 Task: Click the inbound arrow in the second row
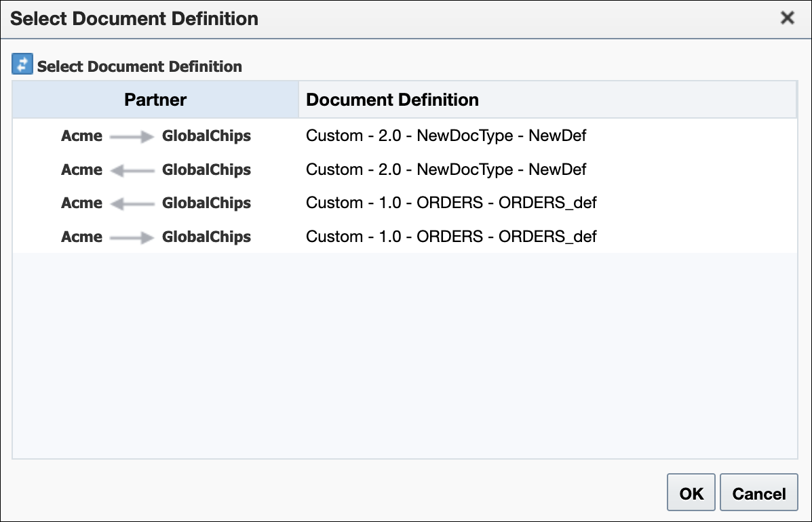pos(132,170)
